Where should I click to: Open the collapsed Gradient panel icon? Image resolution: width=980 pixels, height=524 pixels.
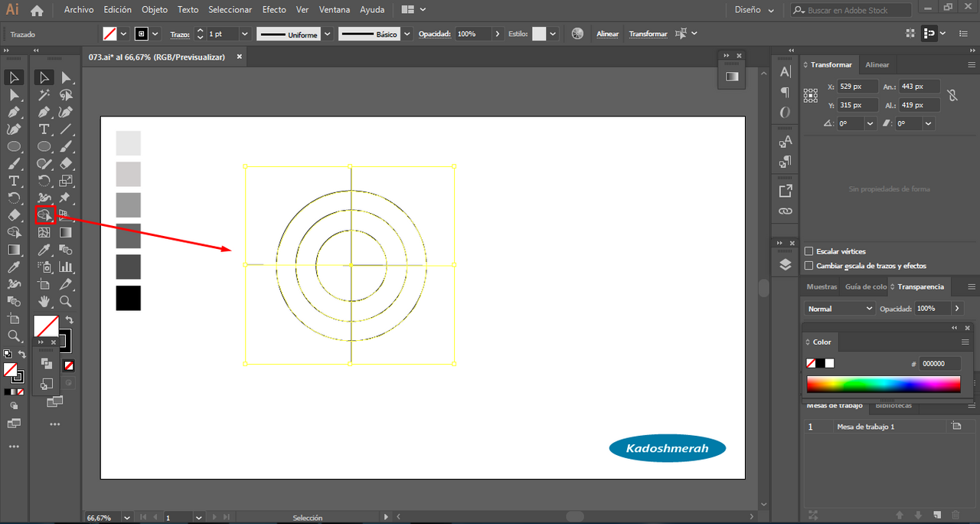click(x=732, y=76)
